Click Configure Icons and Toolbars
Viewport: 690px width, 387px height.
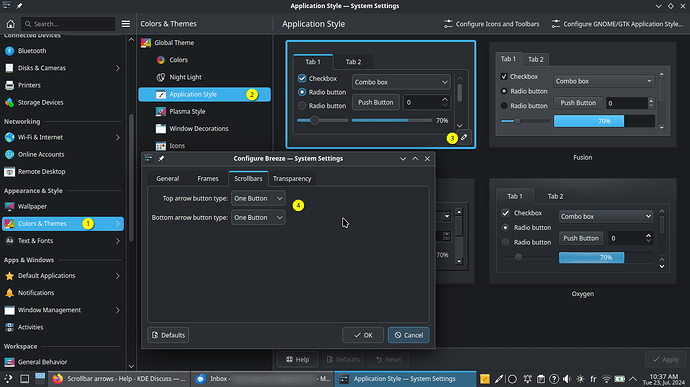point(492,24)
